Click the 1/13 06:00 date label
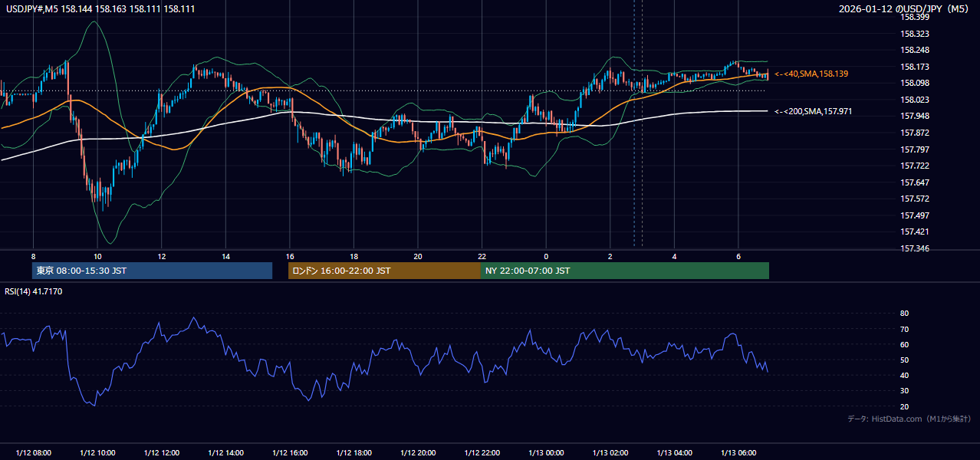This screenshot has height=460, width=980. click(x=738, y=452)
